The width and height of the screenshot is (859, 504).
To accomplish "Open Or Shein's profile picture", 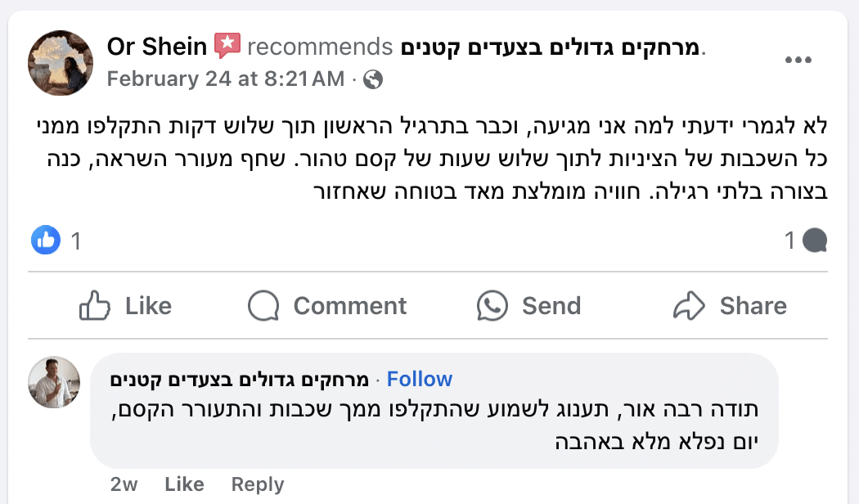I will coord(61,63).
